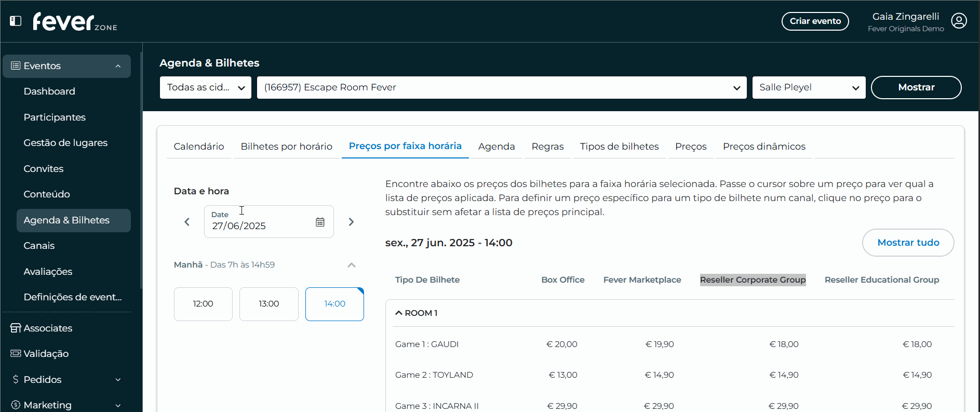Image resolution: width=980 pixels, height=412 pixels.
Task: Click the Gaia Zingarelli account name
Action: (906, 17)
